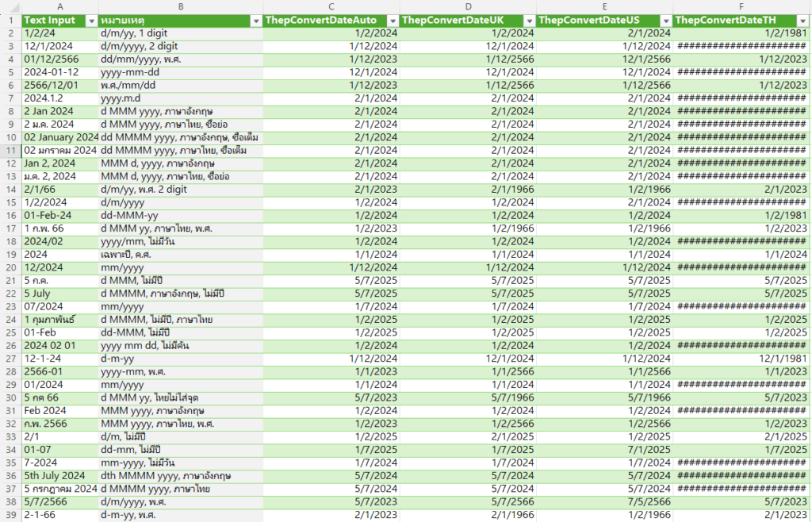Select the cell containing 2566-01

tap(60, 372)
